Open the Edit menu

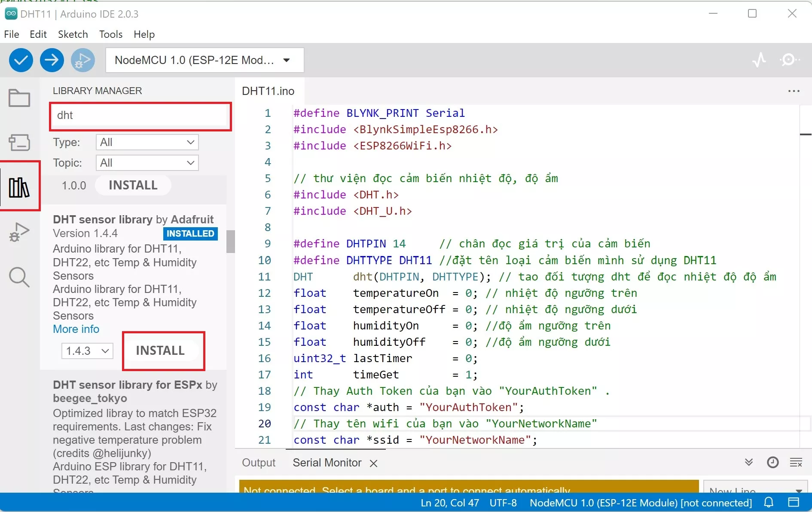click(x=38, y=34)
